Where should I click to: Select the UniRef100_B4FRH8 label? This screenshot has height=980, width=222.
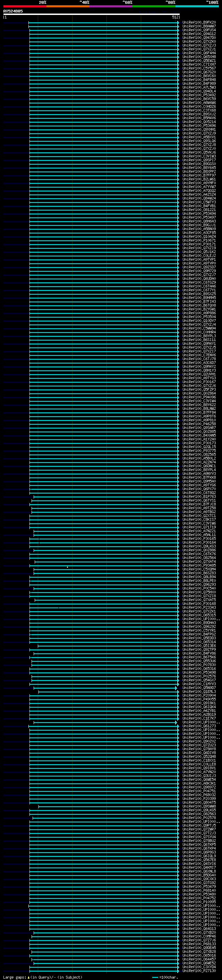pyautogui.click(x=199, y=80)
